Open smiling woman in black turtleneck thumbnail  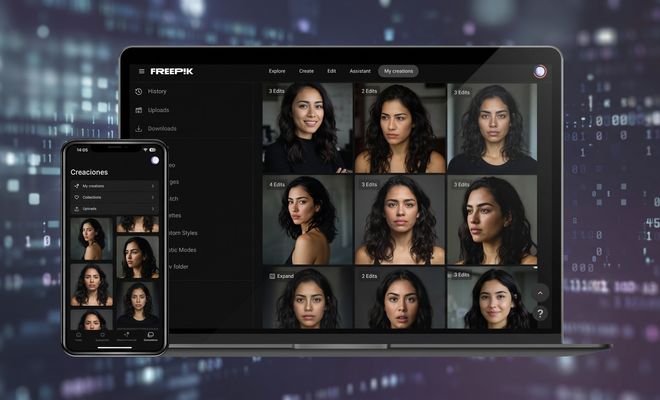(307, 128)
